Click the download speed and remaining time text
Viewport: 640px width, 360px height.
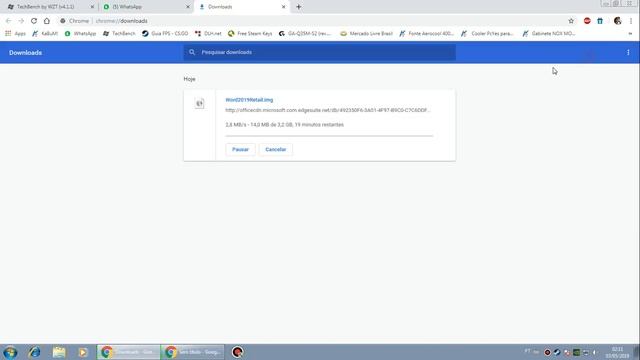[x=284, y=124]
